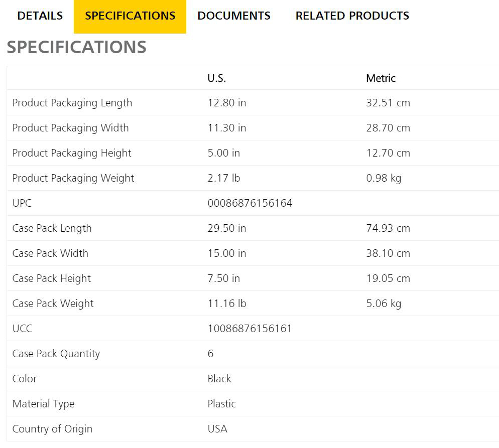
Task: Click the value 29.50 in
Action: coord(226,228)
